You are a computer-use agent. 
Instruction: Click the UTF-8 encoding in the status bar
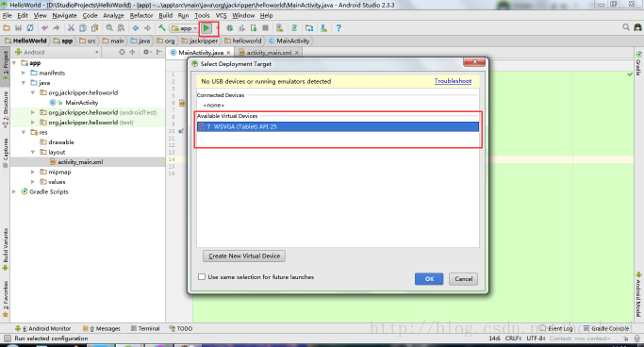pos(536,339)
